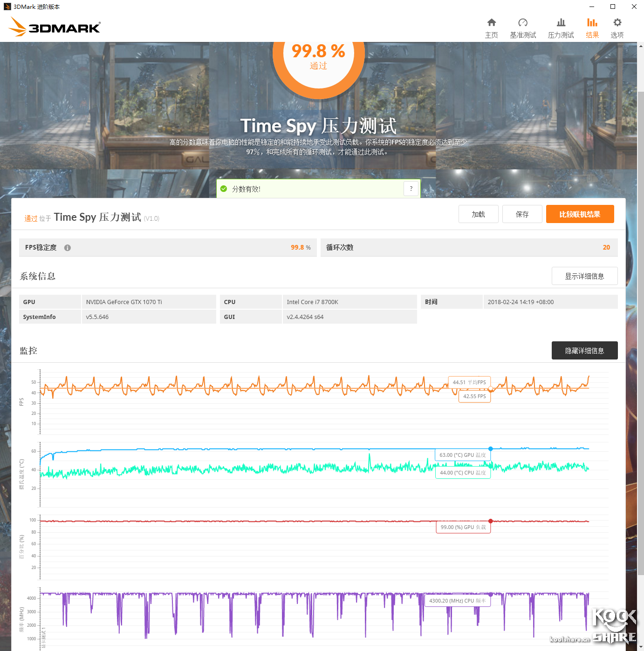Open the 主页 home tab
Image resolution: width=644 pixels, height=651 pixels.
491,28
